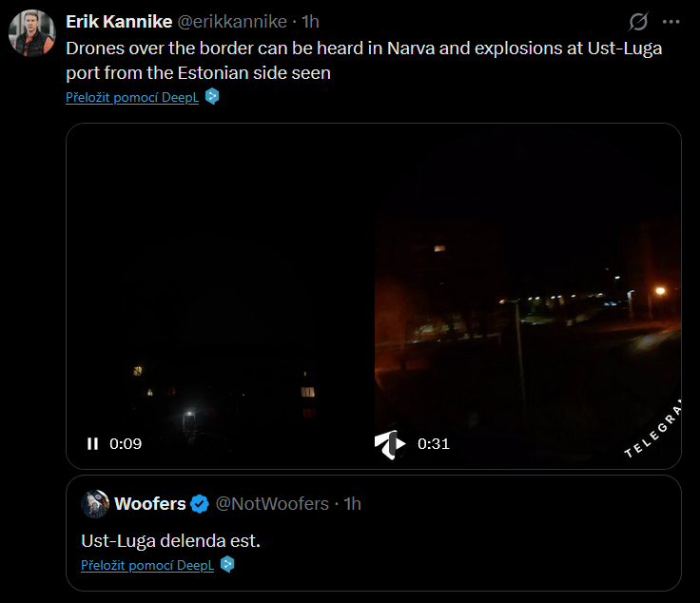Open the Woofers profile avatar
The width and height of the screenshot is (700, 603).
(x=95, y=504)
